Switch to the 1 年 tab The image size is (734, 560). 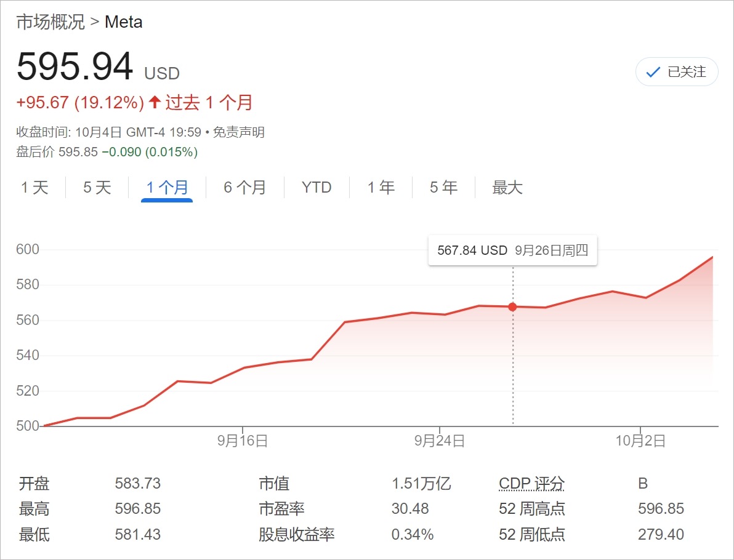tap(381, 188)
